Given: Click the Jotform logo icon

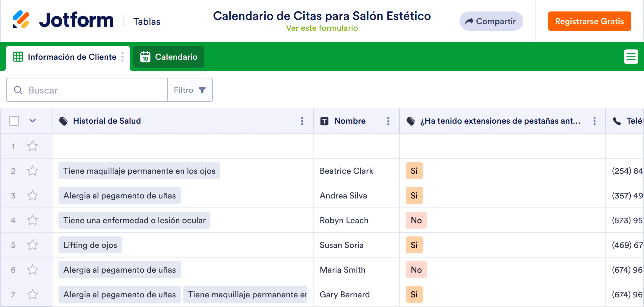Looking at the screenshot, I should point(21,20).
